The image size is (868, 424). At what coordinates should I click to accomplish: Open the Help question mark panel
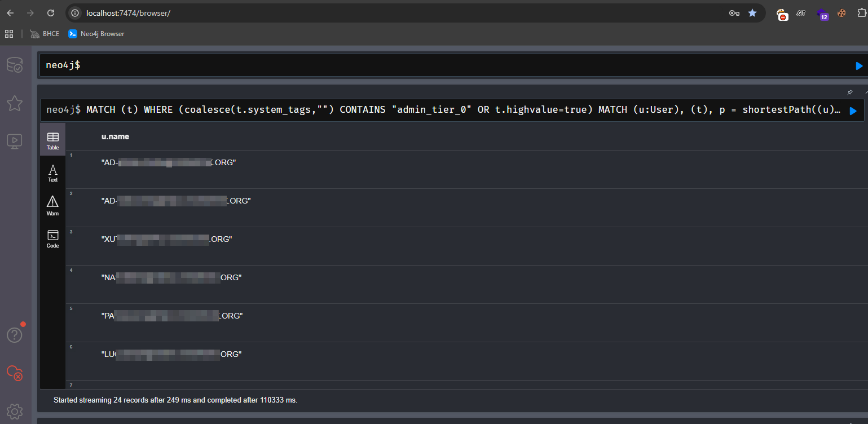click(x=14, y=335)
